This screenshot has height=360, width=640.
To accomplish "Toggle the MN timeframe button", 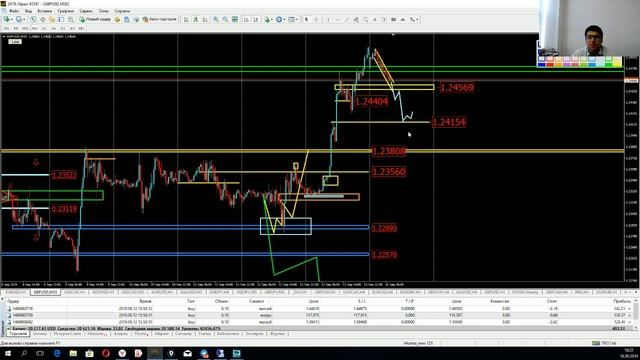I will point(81,28).
